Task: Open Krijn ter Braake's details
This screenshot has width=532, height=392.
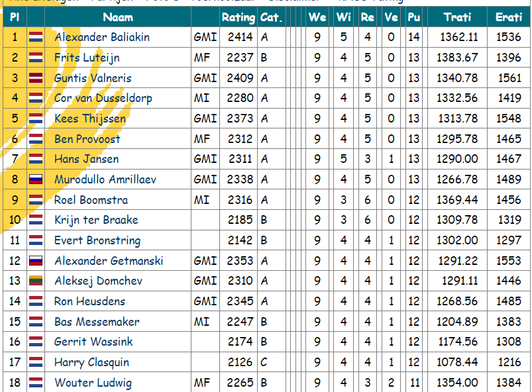Action: pyautogui.click(x=96, y=220)
